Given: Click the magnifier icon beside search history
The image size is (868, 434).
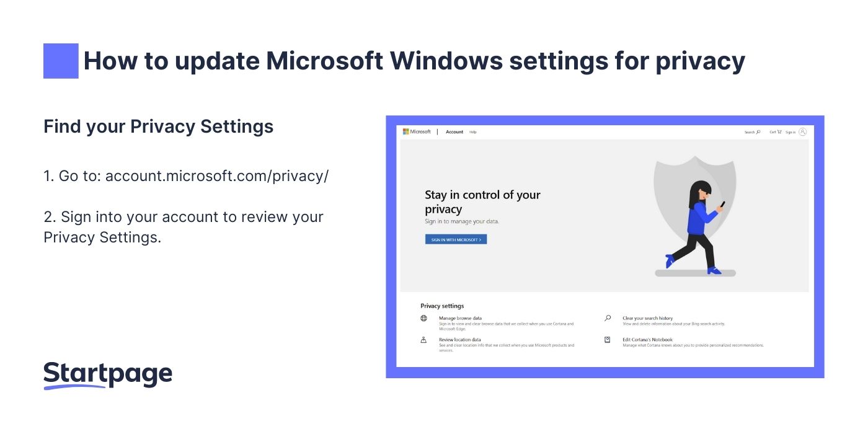Looking at the screenshot, I should point(608,318).
